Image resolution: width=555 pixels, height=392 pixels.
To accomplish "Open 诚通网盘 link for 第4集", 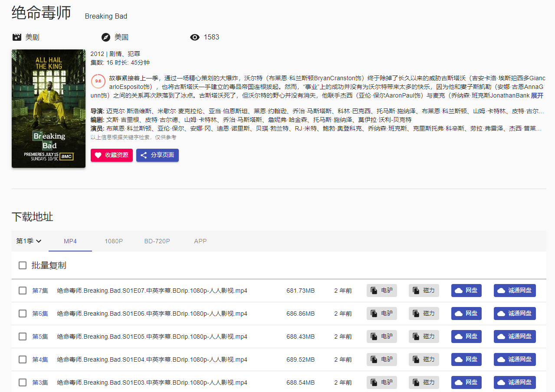I will (515, 359).
